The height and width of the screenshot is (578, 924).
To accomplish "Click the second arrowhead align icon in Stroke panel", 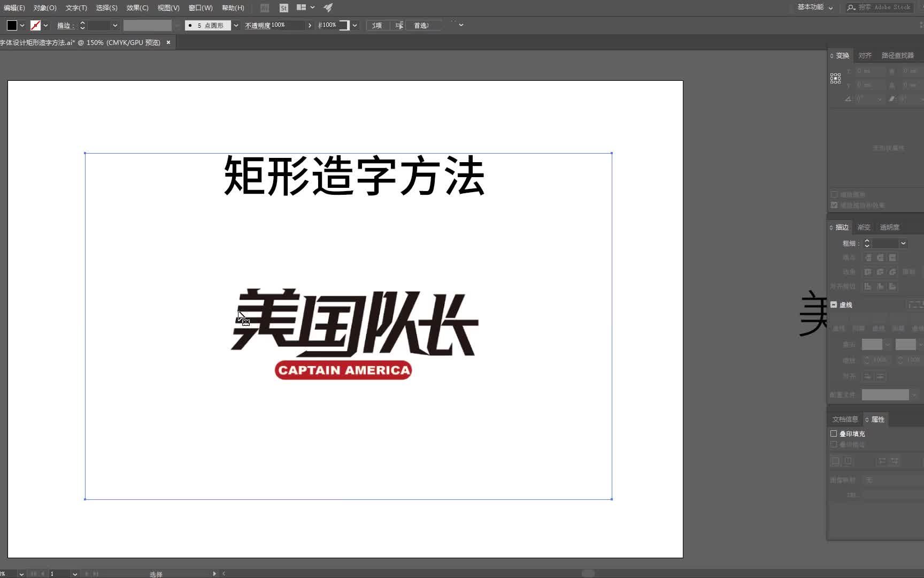I will click(x=881, y=376).
